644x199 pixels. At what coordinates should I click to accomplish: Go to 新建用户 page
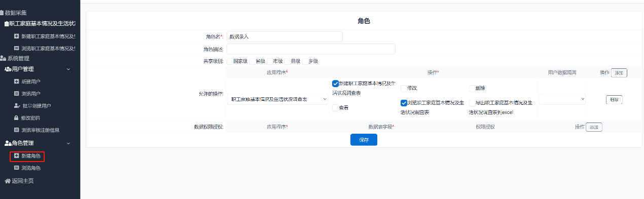[30, 82]
